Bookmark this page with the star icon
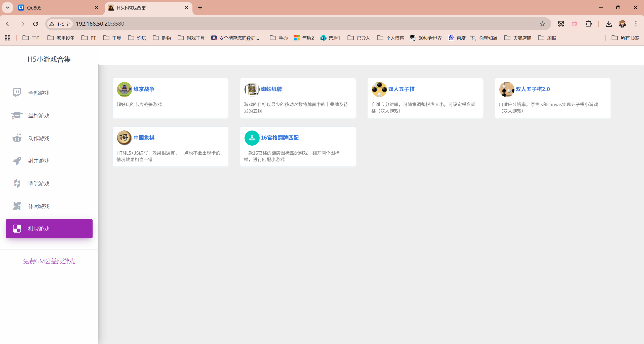Viewport: 644px width, 344px height. (542, 24)
